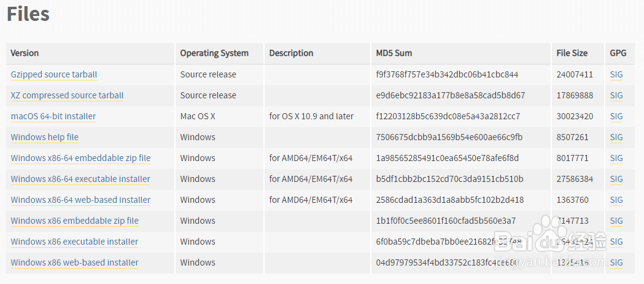Click SIG link for XZ compressed tarball
644x284 pixels.
click(x=616, y=95)
